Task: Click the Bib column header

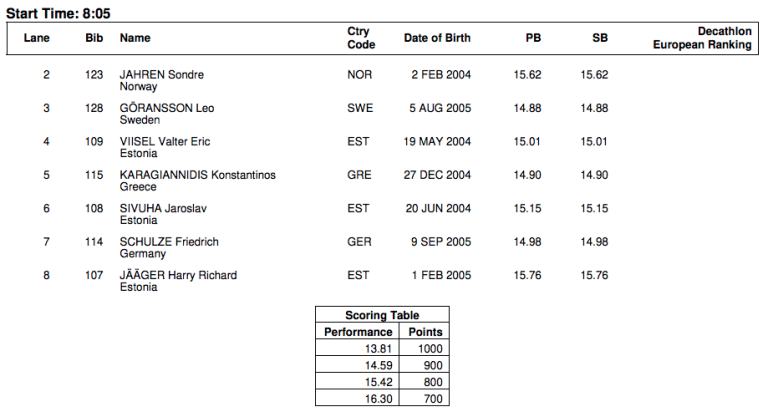Action: 94,38
